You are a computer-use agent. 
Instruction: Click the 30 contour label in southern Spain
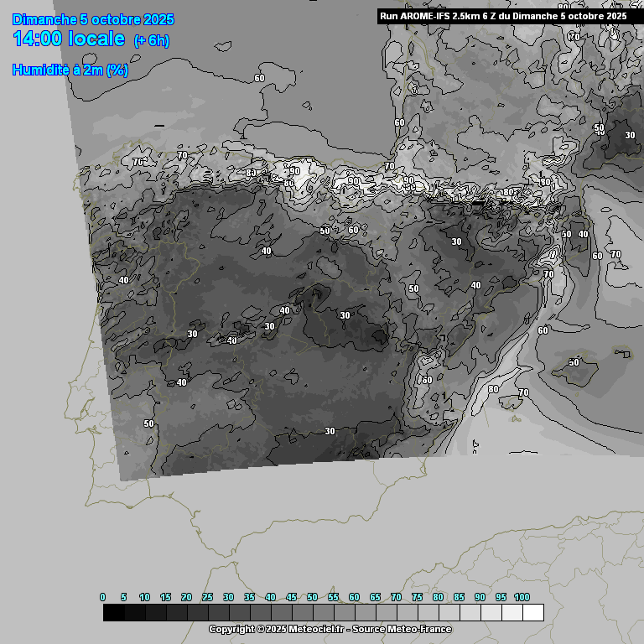[x=330, y=431]
